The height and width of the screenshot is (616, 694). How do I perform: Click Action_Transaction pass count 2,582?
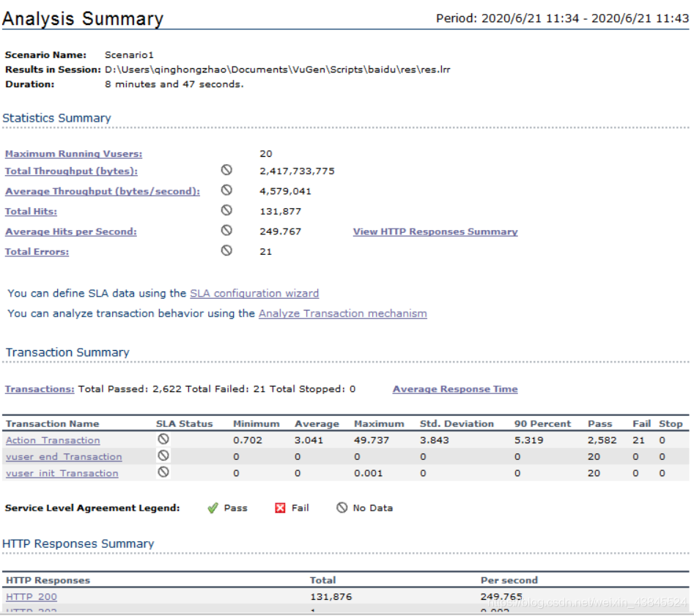tap(602, 440)
